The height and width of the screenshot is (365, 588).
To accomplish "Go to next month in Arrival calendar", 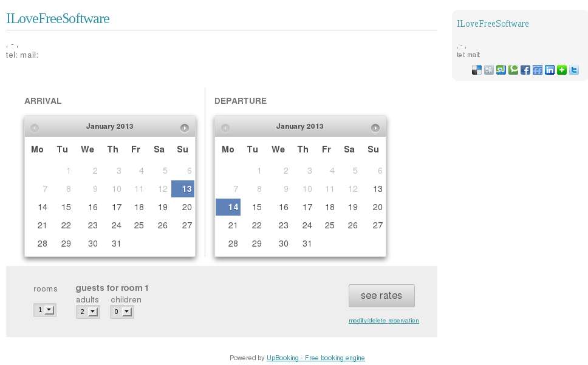I will [x=185, y=128].
